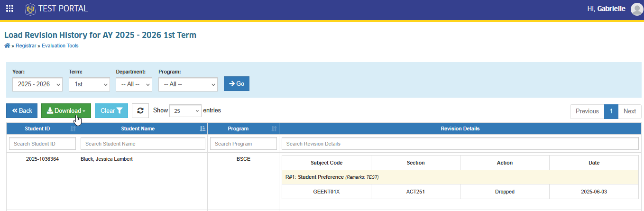Open the Year dropdown showing 2025 - 2026
644x211 pixels.
[x=37, y=84]
